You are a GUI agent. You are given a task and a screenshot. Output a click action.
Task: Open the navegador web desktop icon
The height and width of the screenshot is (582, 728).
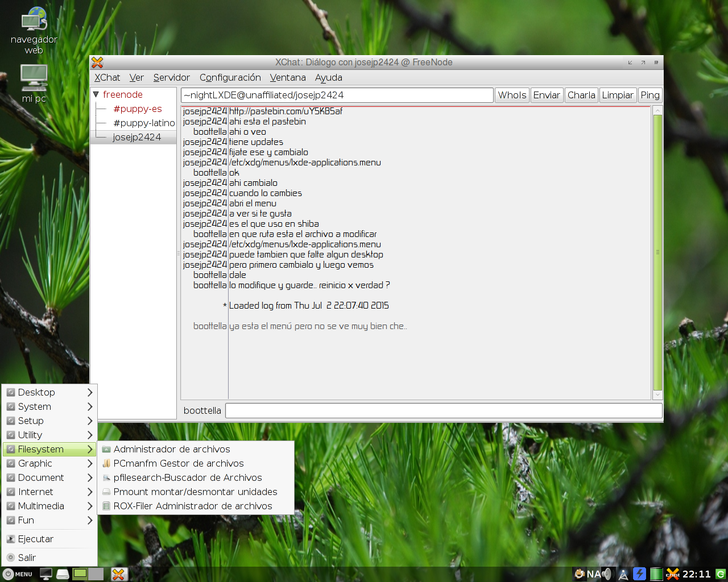[34, 31]
